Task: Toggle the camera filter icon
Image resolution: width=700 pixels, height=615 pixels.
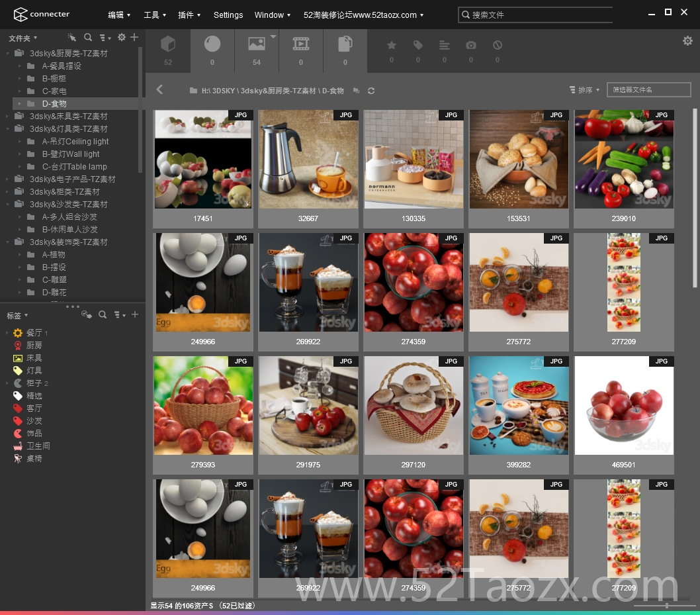Action: [x=470, y=45]
